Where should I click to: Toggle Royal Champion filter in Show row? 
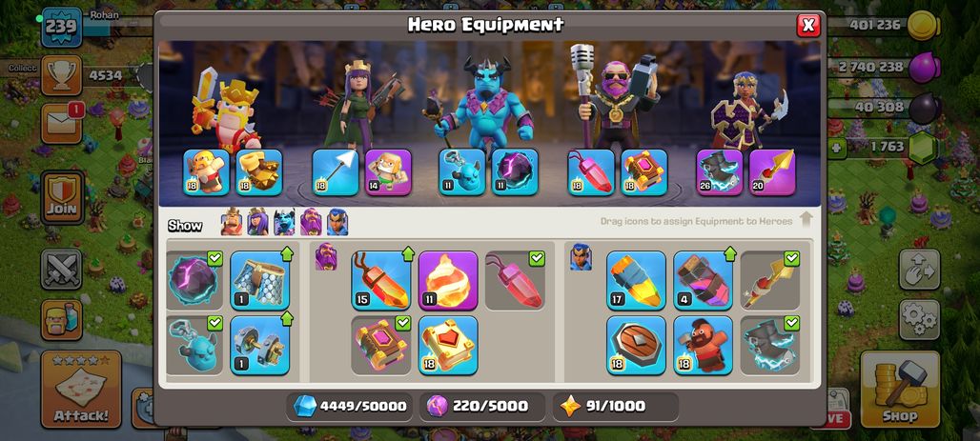[x=337, y=222]
